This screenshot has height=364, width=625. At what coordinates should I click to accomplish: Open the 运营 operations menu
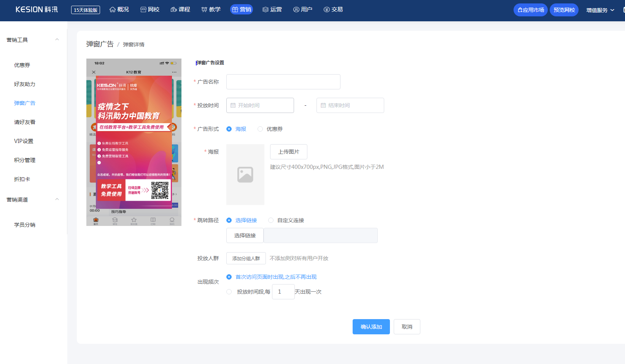(272, 10)
